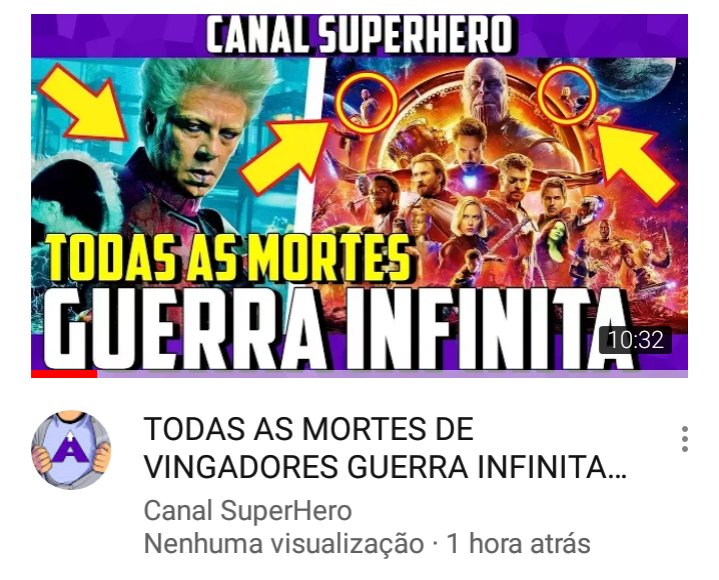Open the Canal SuperHero channel avatar
719x580 pixels.
(x=71, y=450)
